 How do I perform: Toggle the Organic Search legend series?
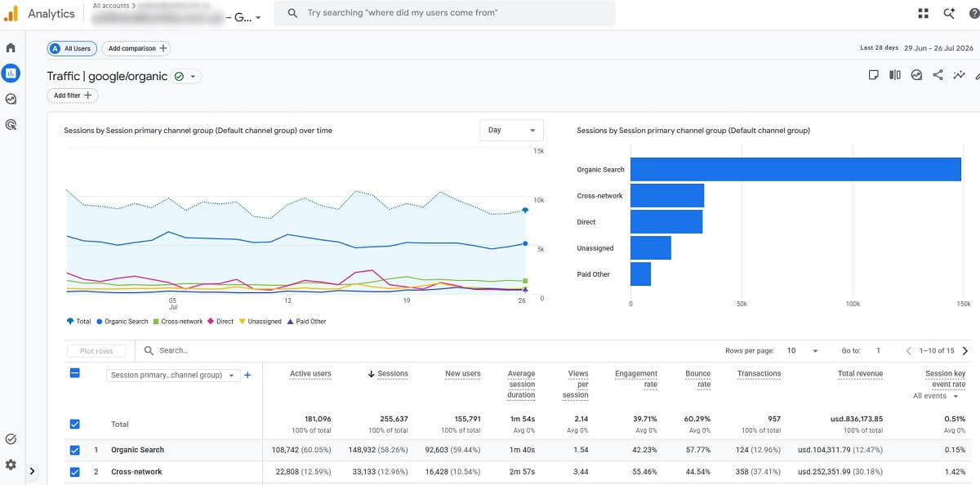(122, 322)
